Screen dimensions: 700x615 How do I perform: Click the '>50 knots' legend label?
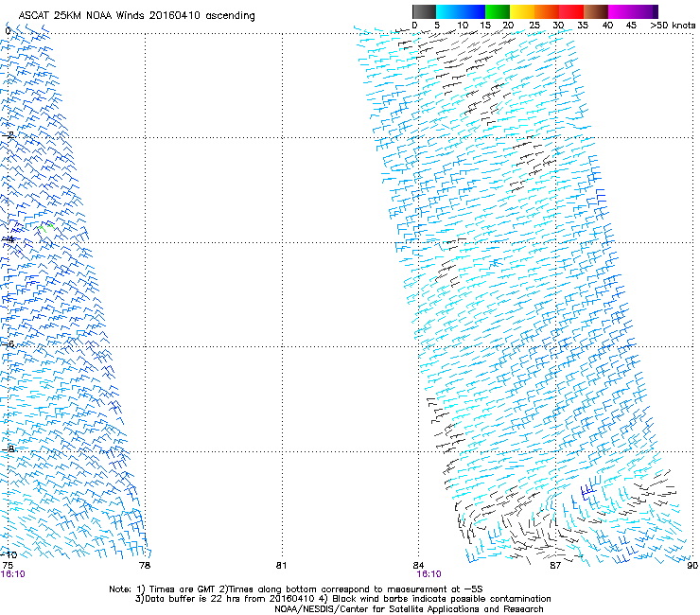673,26
